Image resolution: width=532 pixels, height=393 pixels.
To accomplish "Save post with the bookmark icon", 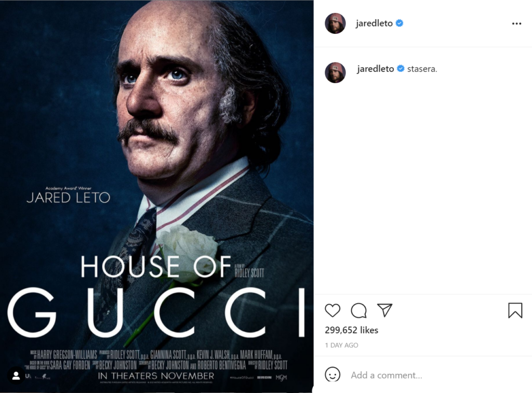I will click(x=515, y=310).
